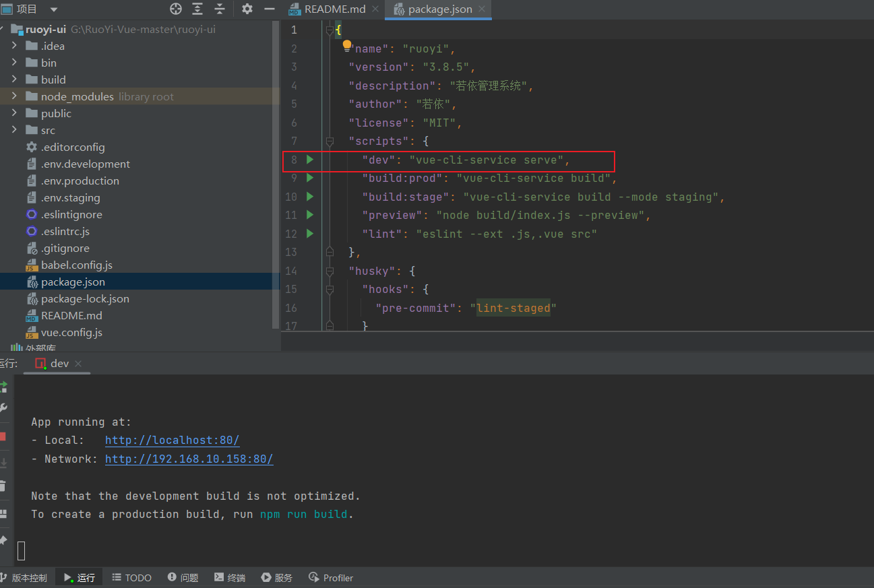This screenshot has height=588, width=874.
Task: Close the dev run tab
Action: 77,363
